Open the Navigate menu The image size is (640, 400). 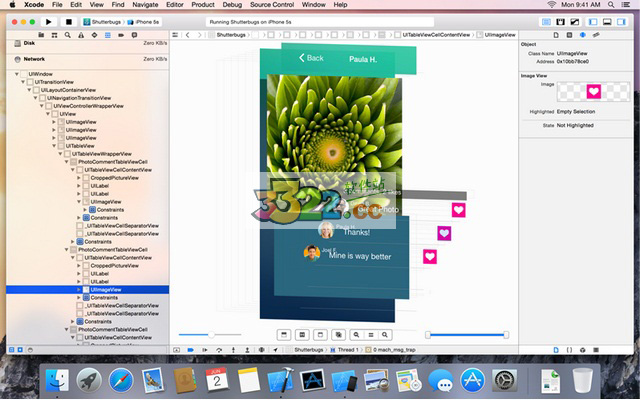tap(145, 5)
